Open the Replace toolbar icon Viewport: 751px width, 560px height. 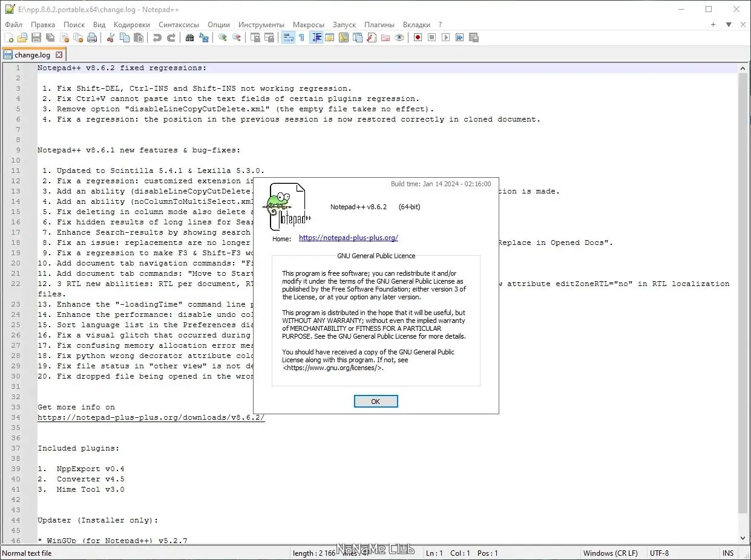click(204, 37)
